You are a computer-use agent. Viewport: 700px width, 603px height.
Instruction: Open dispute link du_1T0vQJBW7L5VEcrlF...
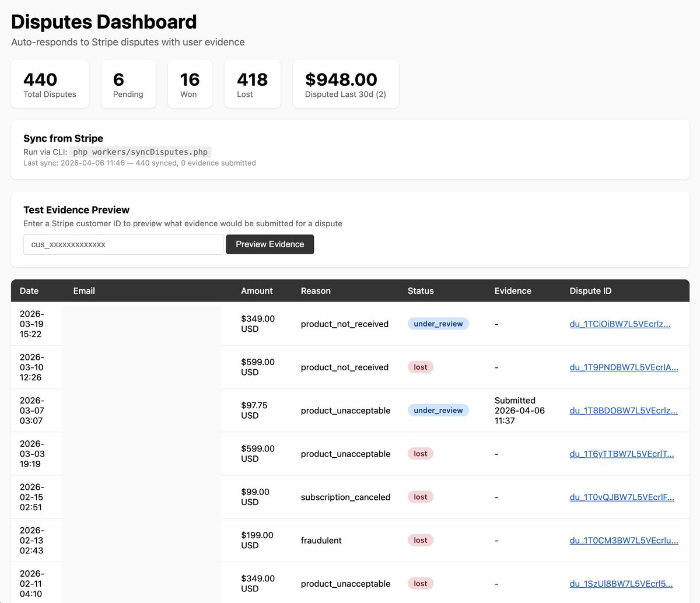click(622, 497)
